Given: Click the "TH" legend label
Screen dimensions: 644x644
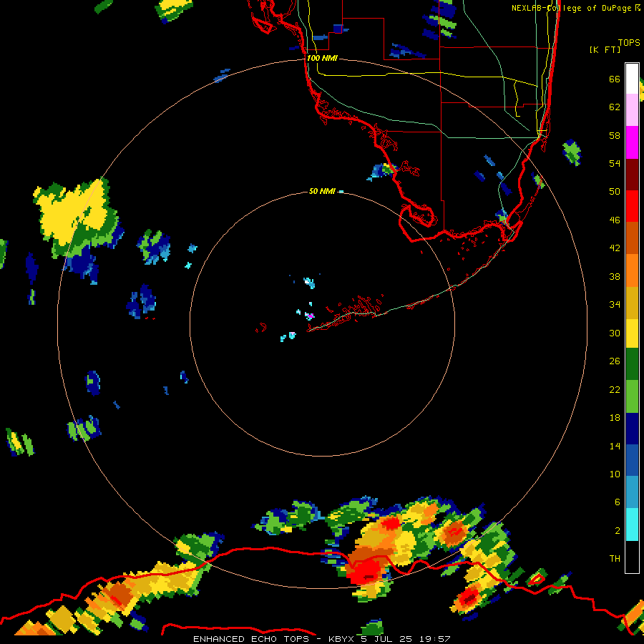Looking at the screenshot, I should coord(615,558).
